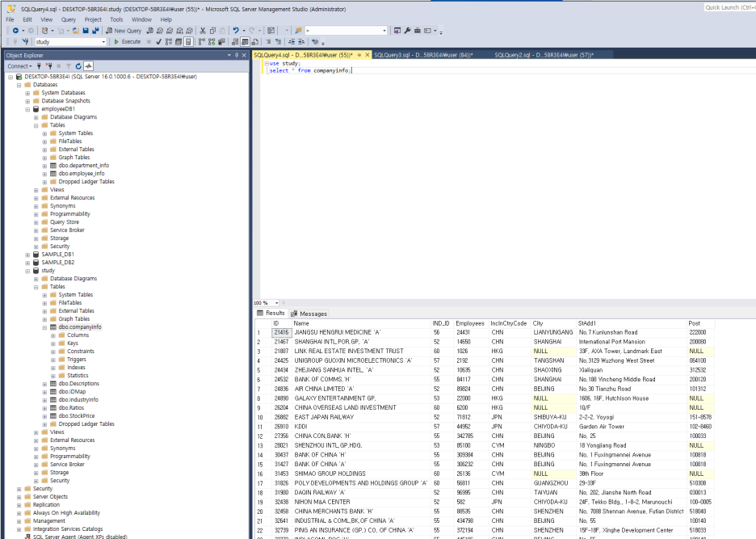The height and width of the screenshot is (539, 756).
Task: Toggle Object Explorer auto-hide pin
Action: coord(237,56)
